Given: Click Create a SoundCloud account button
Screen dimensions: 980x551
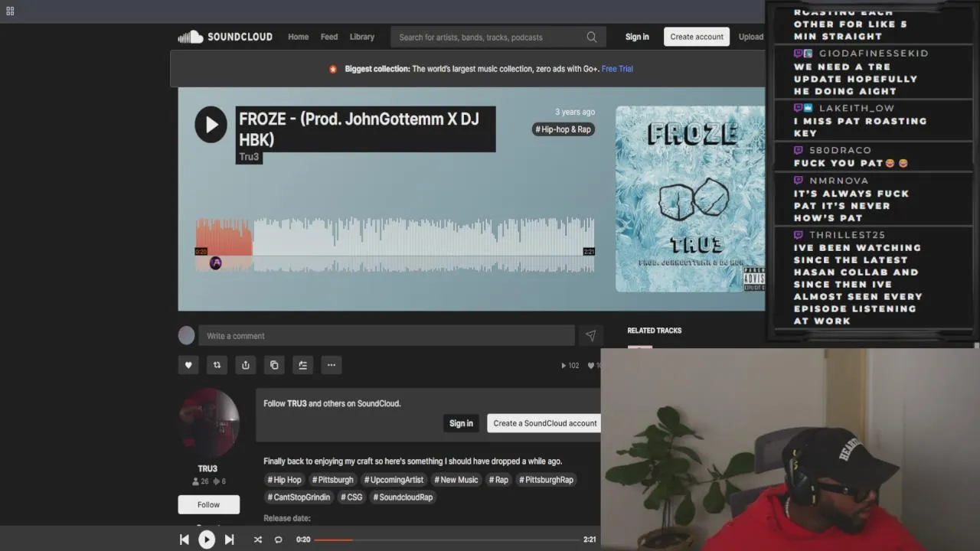Looking at the screenshot, I should (x=544, y=423).
